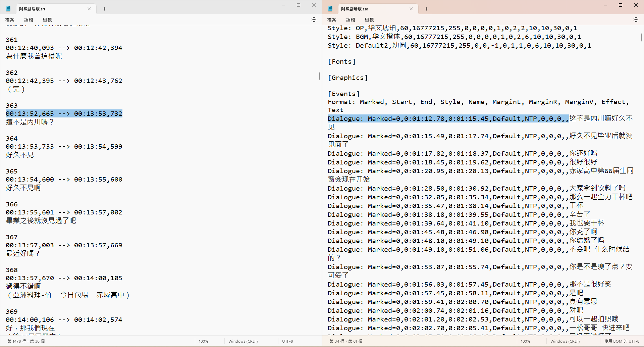Click the line 為什麼我會這樣呢
The height and width of the screenshot is (347, 644).
click(34, 56)
